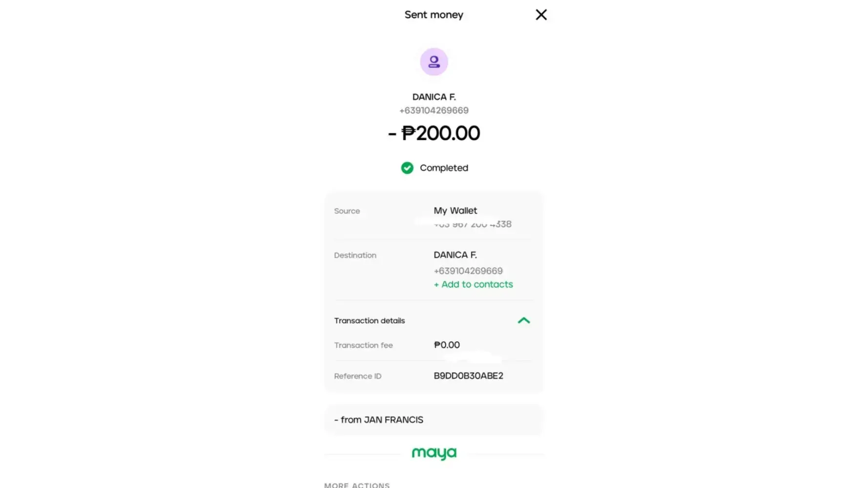Image resolution: width=868 pixels, height=488 pixels.
Task: Close the Sent money receipt
Action: pyautogui.click(x=541, y=15)
